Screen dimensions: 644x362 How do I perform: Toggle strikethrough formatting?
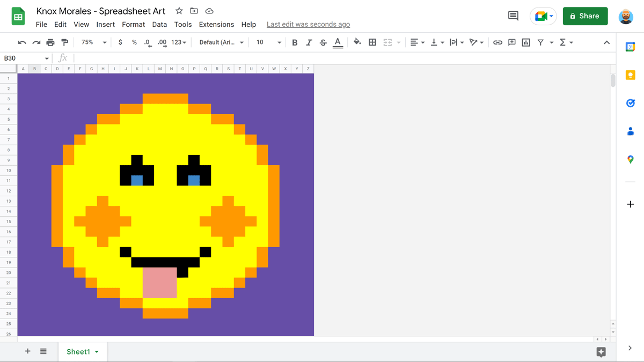[x=323, y=42]
